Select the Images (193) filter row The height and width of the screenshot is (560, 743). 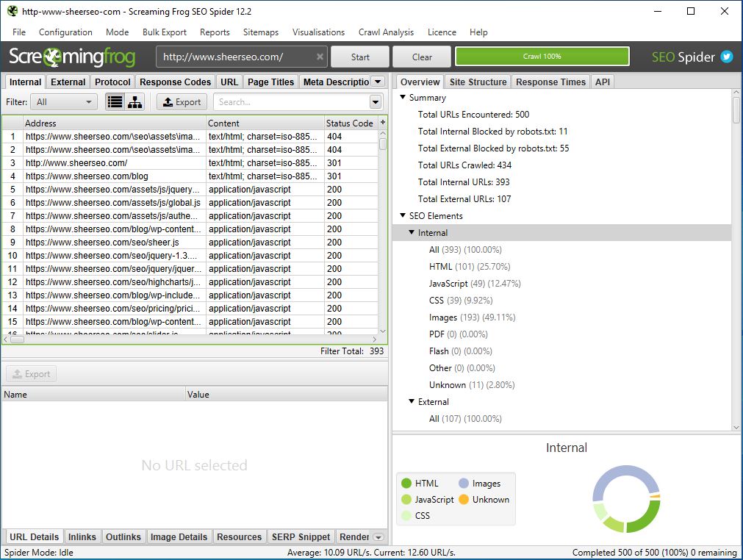pos(472,317)
